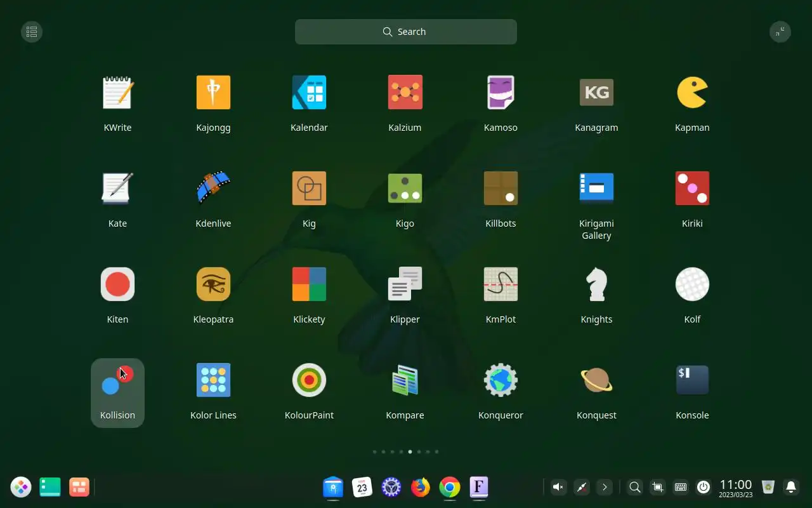
Task: Open multitasking view in the dock
Action: click(79, 487)
